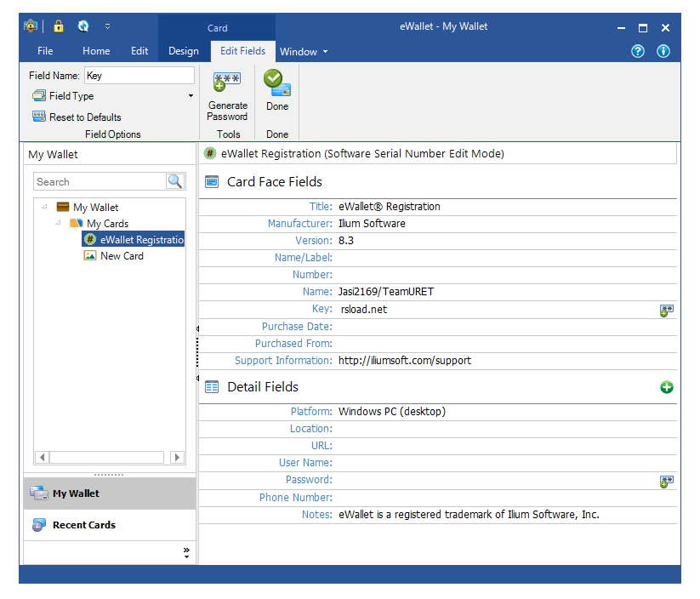Click the tree scrollbar right arrow

tap(177, 457)
